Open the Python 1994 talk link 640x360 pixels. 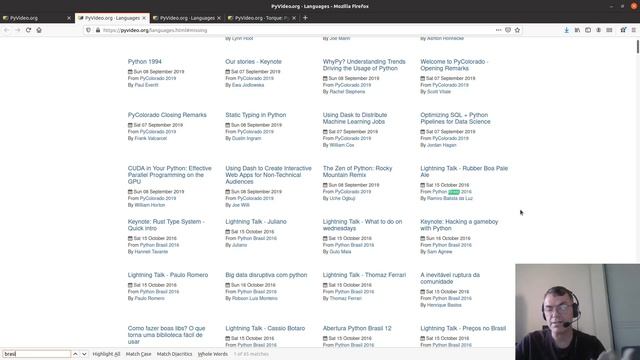click(144, 62)
